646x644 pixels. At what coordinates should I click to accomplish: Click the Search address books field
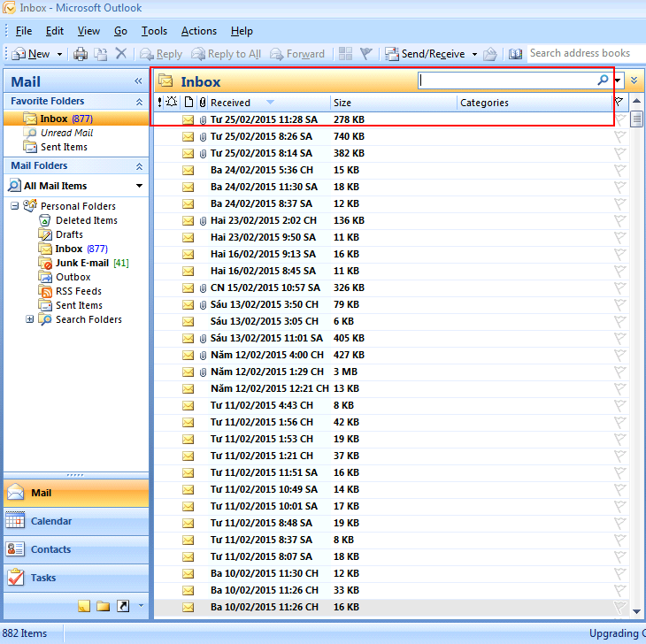coord(586,54)
